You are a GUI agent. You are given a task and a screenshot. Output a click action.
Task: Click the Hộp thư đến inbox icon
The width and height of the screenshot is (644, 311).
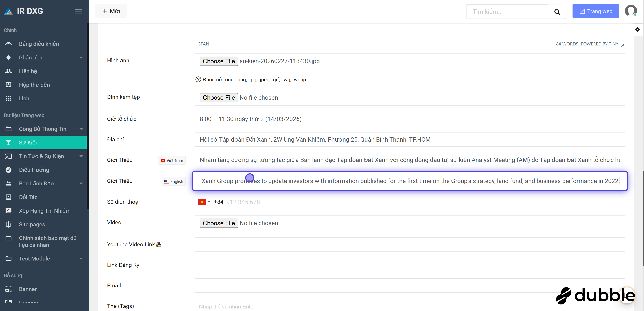[x=8, y=85]
